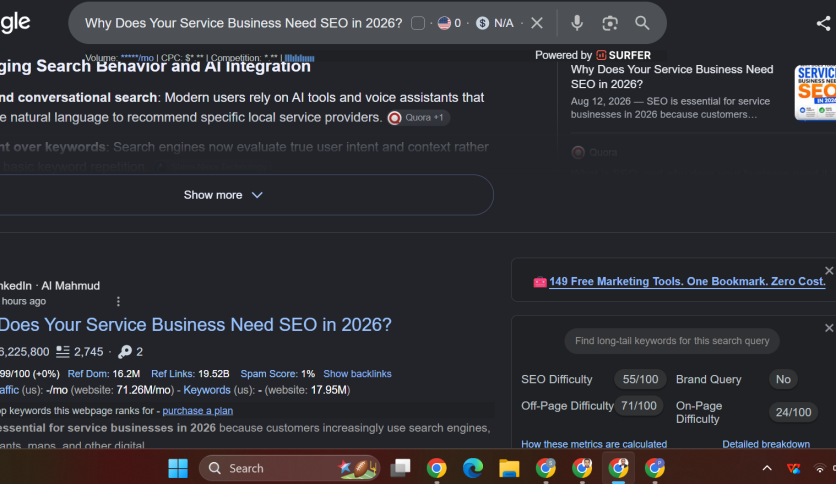
Task: Click the competition bar chart indicator
Action: [x=299, y=58]
